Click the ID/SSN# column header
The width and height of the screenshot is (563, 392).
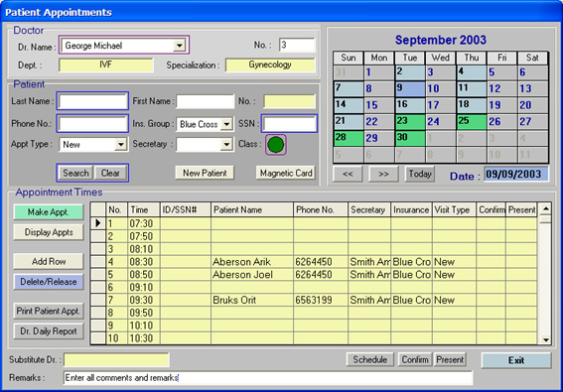tap(186, 209)
